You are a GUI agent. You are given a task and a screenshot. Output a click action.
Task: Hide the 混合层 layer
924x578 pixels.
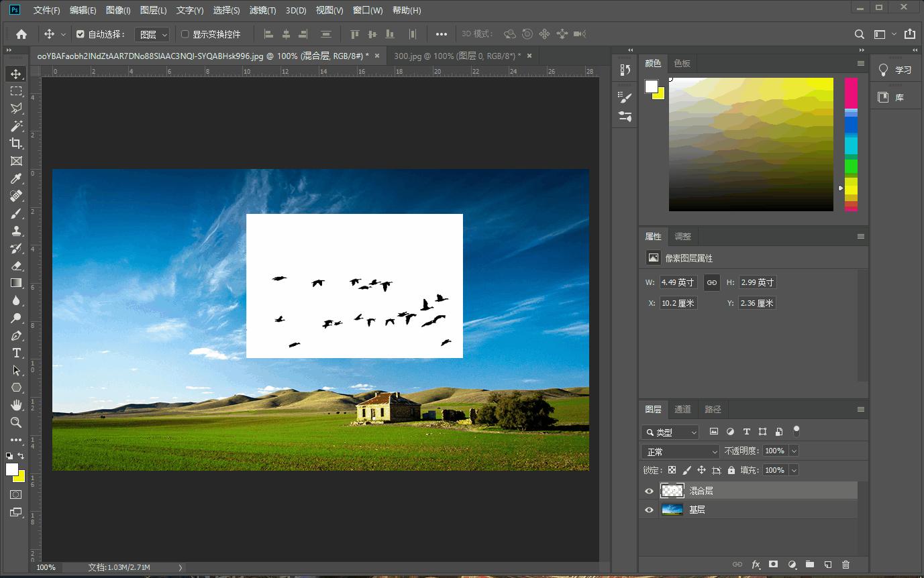(649, 491)
